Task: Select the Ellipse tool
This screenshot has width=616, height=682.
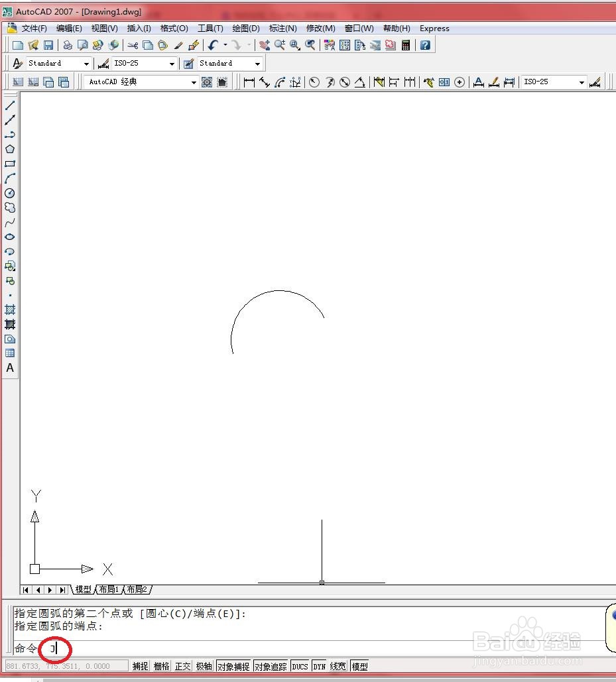Action: coord(10,237)
